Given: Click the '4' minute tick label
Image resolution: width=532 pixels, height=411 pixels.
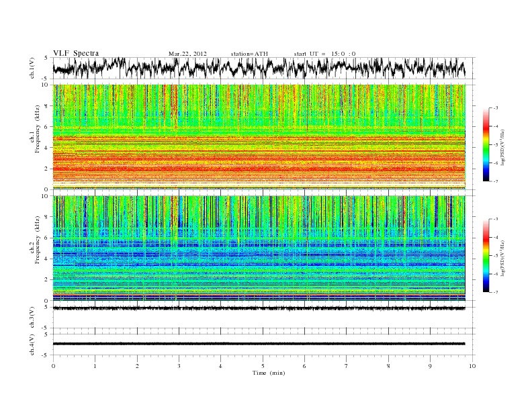Looking at the screenshot, I should (220, 366).
